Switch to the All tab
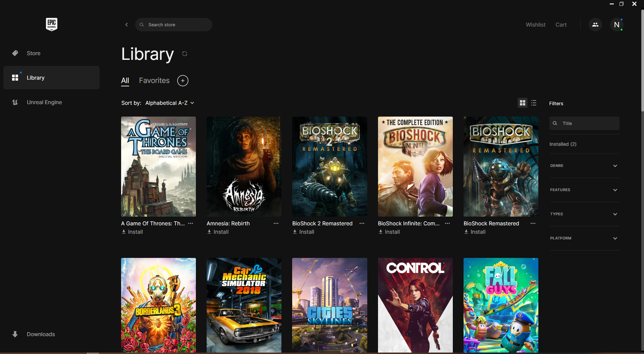The height and width of the screenshot is (354, 644). click(125, 81)
